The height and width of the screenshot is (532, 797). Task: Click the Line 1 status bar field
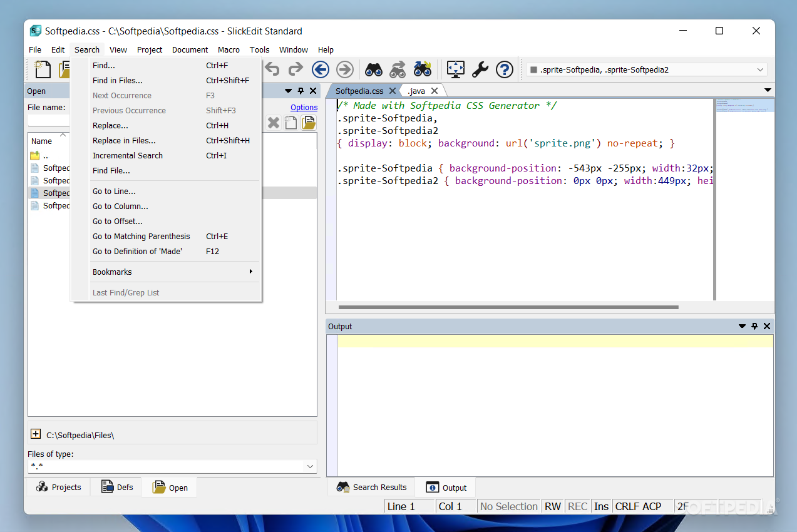click(410, 506)
